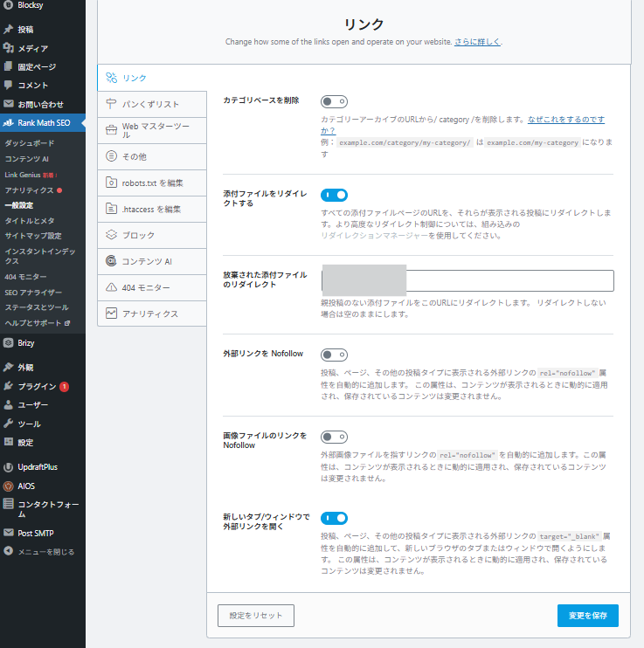Screen dimensions: 644x648
Task: Click the Brizy icon in sidebar
Action: 9,343
